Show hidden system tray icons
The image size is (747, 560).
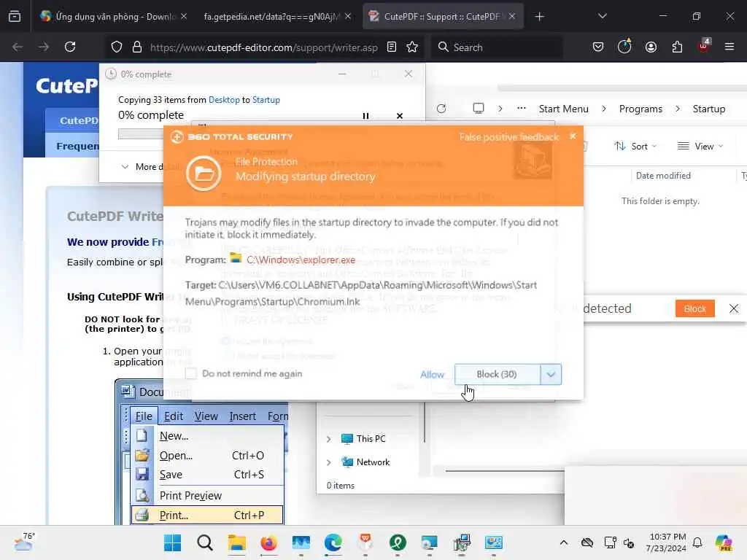tap(564, 542)
